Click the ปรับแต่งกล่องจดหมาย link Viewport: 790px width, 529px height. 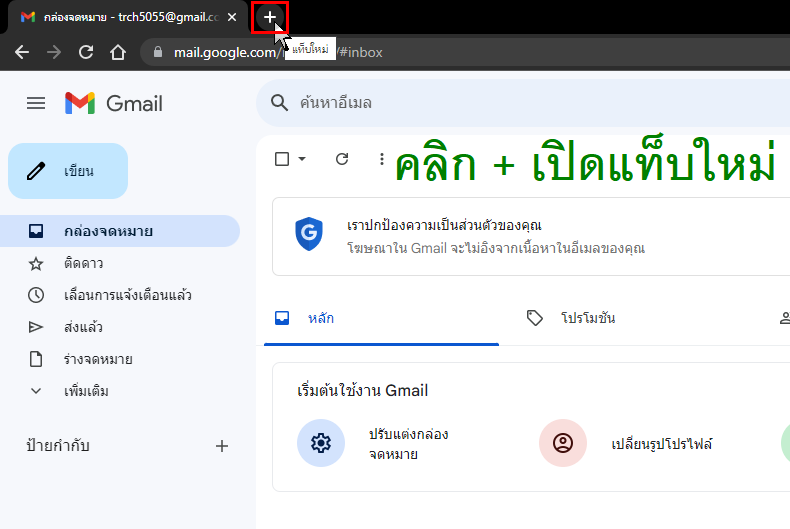click(409, 444)
